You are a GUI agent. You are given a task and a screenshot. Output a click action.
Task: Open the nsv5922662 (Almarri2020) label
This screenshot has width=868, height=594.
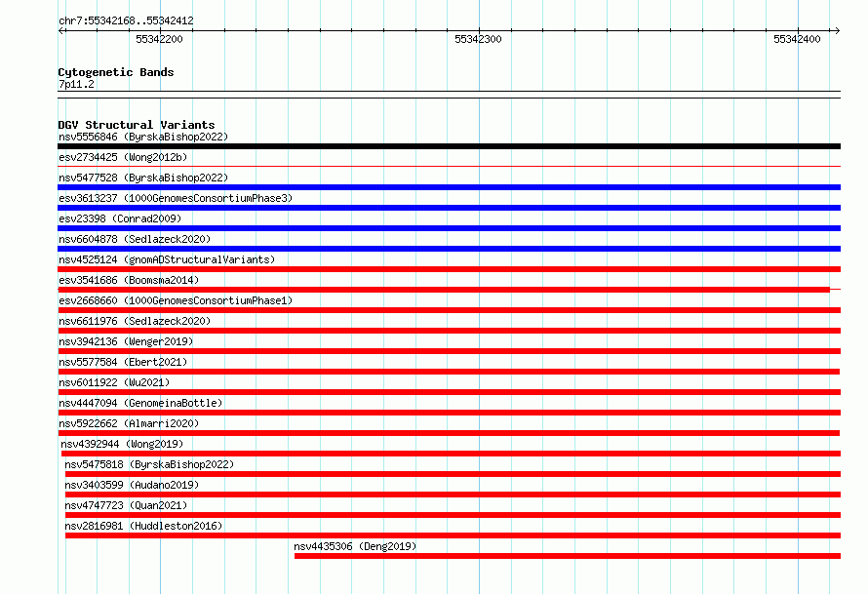[x=129, y=423]
